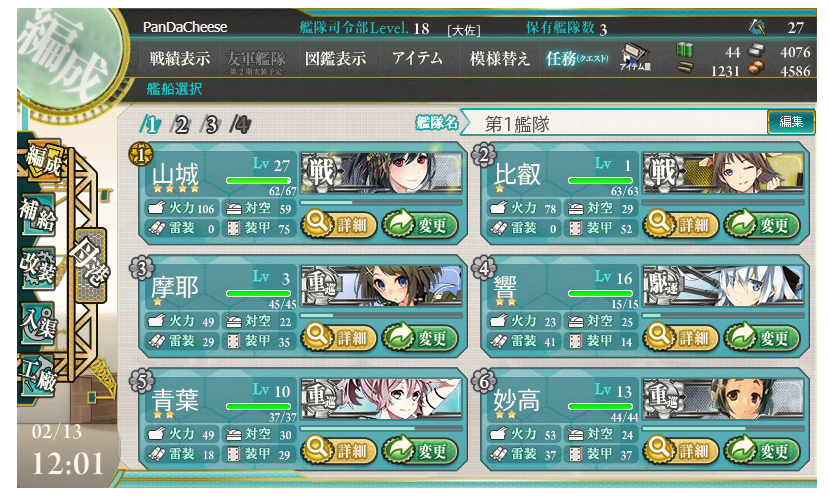Image resolution: width=829 pixels, height=503 pixels.
Task: Click 変更 button for 比叡
Action: 761,224
